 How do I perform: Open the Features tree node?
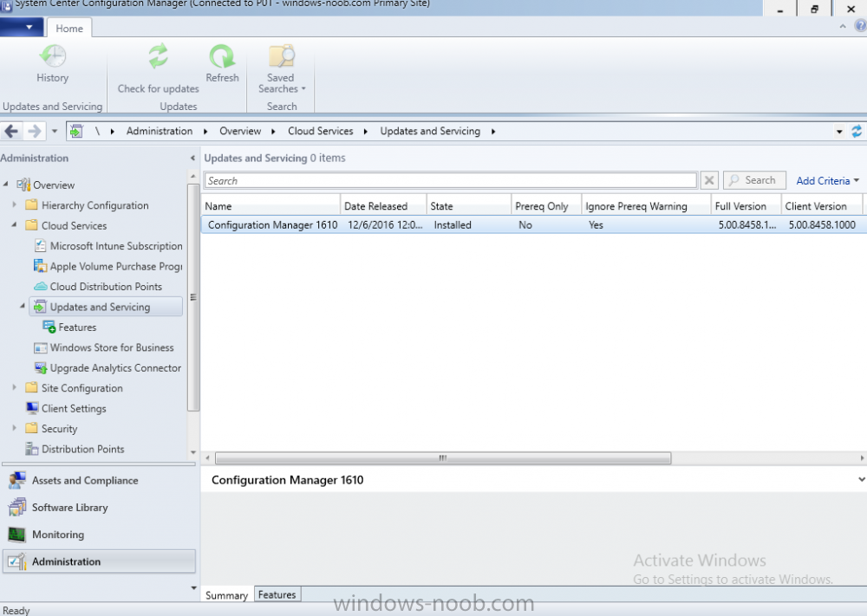69,327
